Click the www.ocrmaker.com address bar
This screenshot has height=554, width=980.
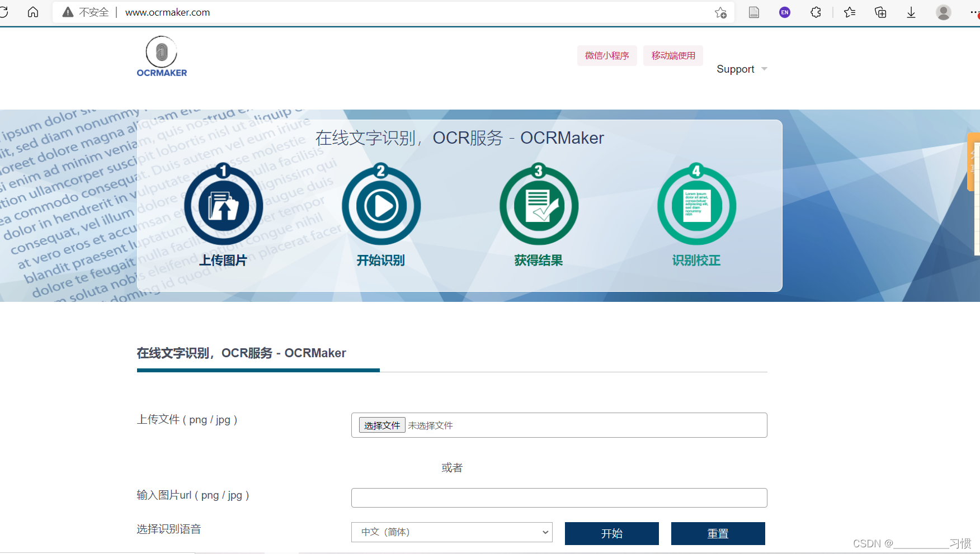click(167, 12)
